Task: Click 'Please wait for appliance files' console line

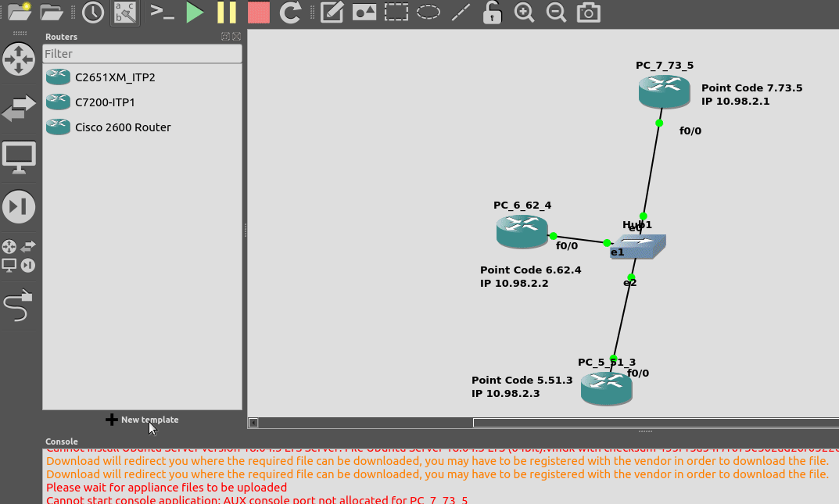Action: point(167,488)
